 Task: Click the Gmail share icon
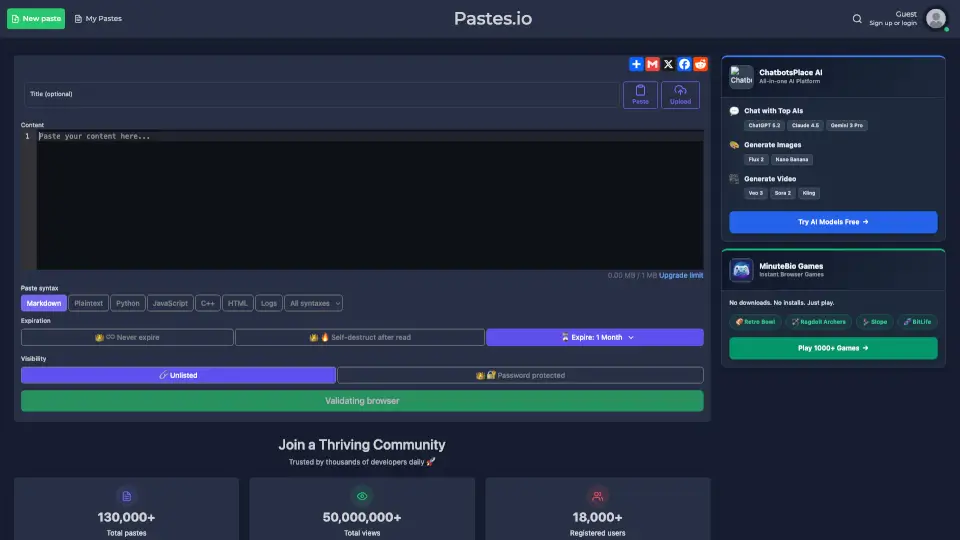[x=652, y=64]
